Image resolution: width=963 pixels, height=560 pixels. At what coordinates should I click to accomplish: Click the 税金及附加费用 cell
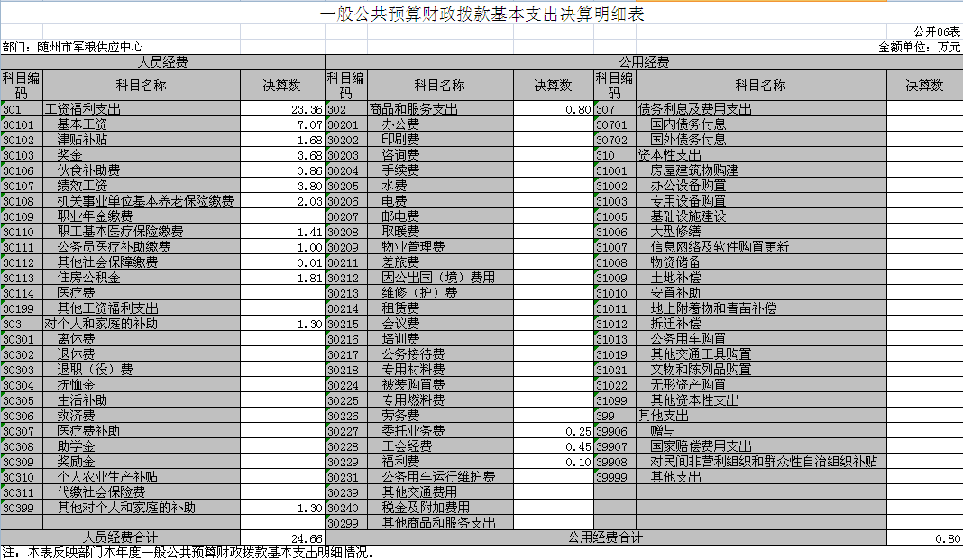[440, 509]
